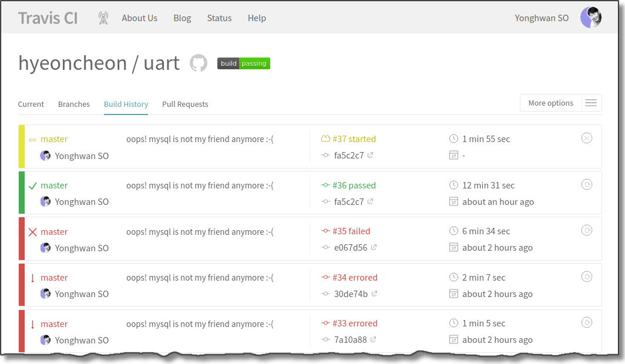625x364 pixels.
Task: Select the Current tab
Action: pyautogui.click(x=31, y=105)
